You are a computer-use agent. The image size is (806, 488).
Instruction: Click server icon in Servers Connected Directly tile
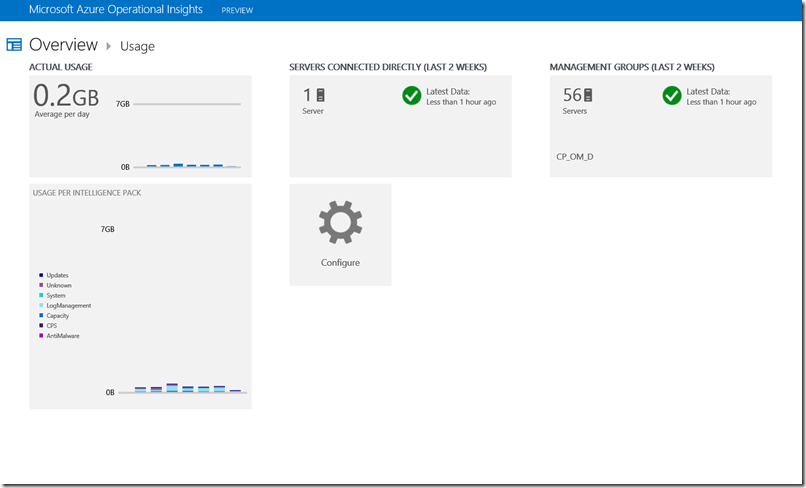tap(320, 95)
